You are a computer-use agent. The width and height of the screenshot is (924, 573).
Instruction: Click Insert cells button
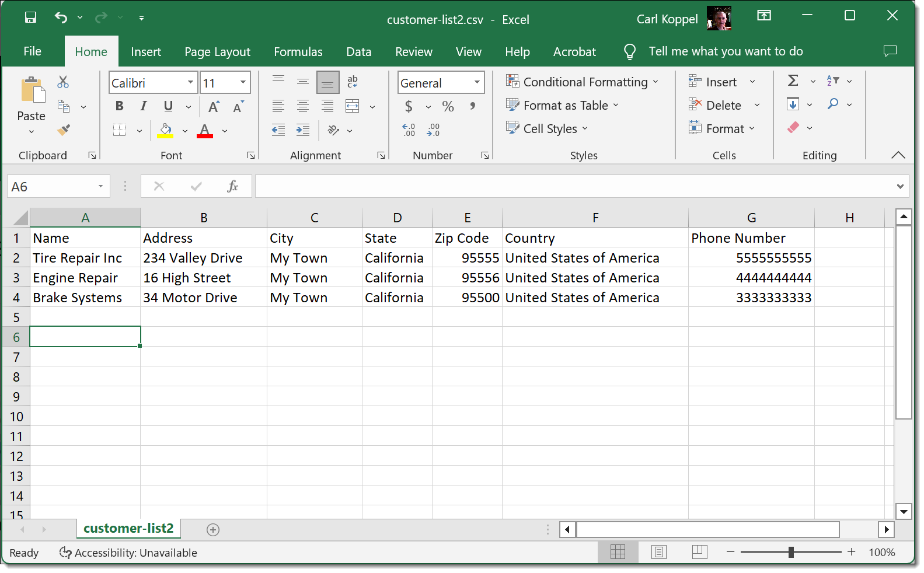pyautogui.click(x=713, y=82)
